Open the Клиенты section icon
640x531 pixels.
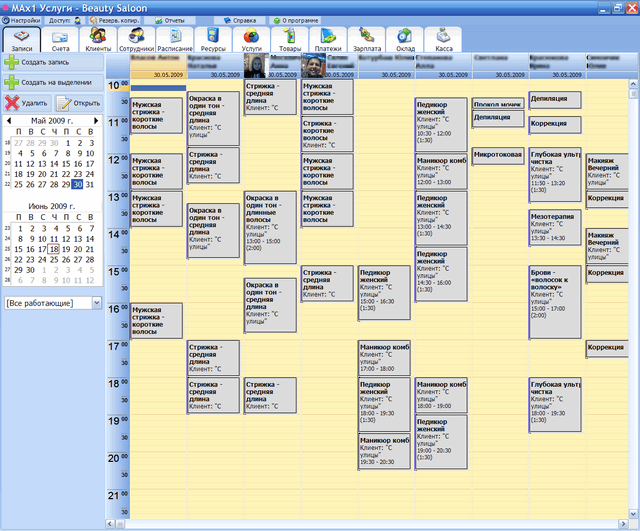click(98, 40)
